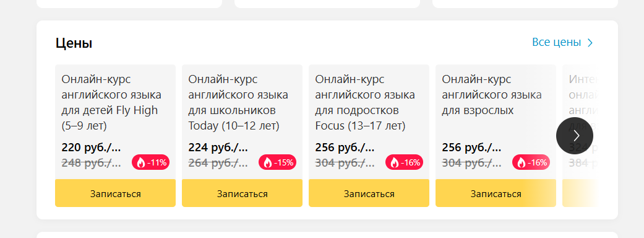Screen dimensions: 644x238
Task: Click "Записаться" for the Today schoolchildren course
Action: pos(243,193)
